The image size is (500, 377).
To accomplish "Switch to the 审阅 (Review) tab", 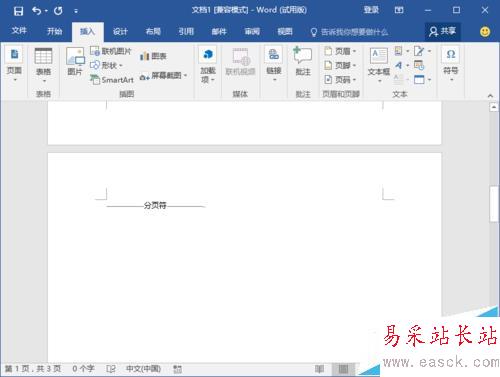I will [x=252, y=31].
